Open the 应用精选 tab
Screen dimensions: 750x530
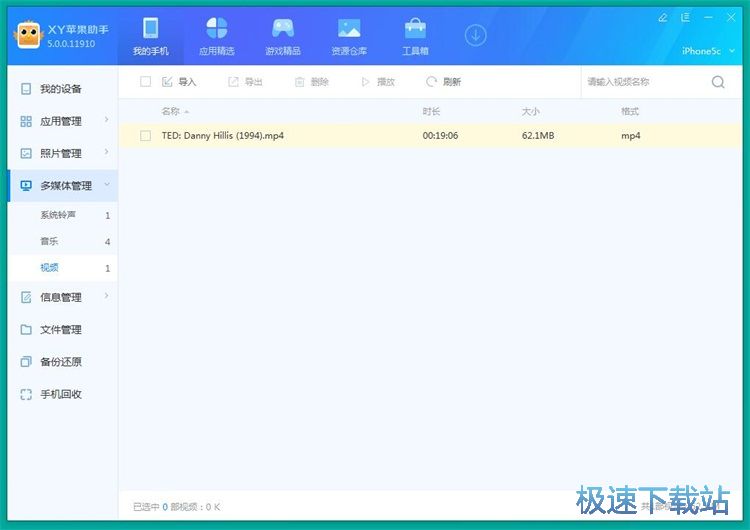(x=217, y=36)
